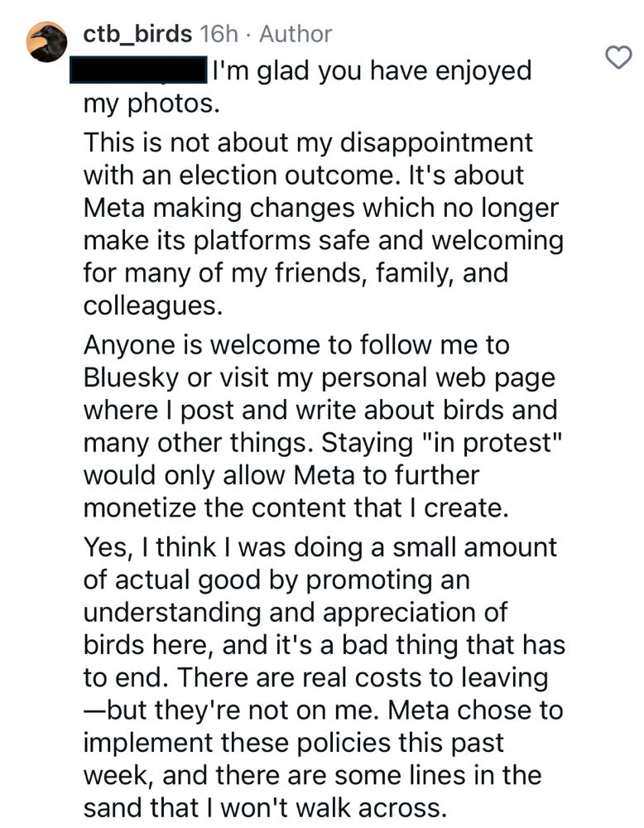Click the final line "sand that I won't walk across."
644x828 pixels.
coord(262,808)
